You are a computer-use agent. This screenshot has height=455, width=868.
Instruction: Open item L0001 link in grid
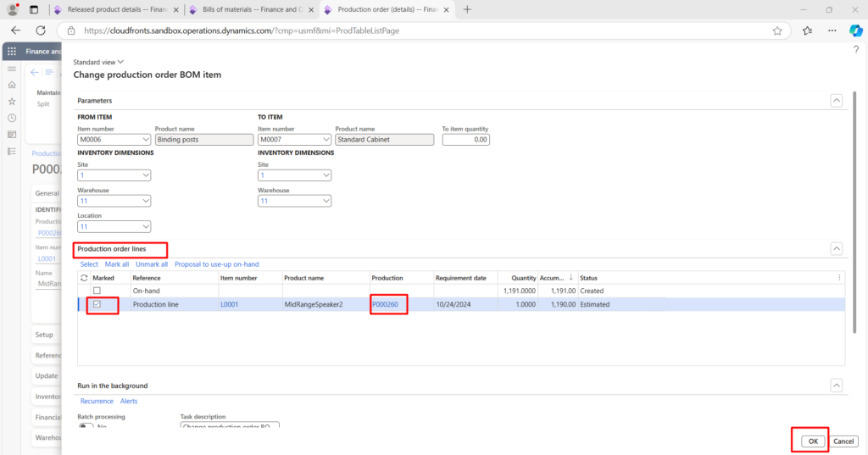click(229, 304)
